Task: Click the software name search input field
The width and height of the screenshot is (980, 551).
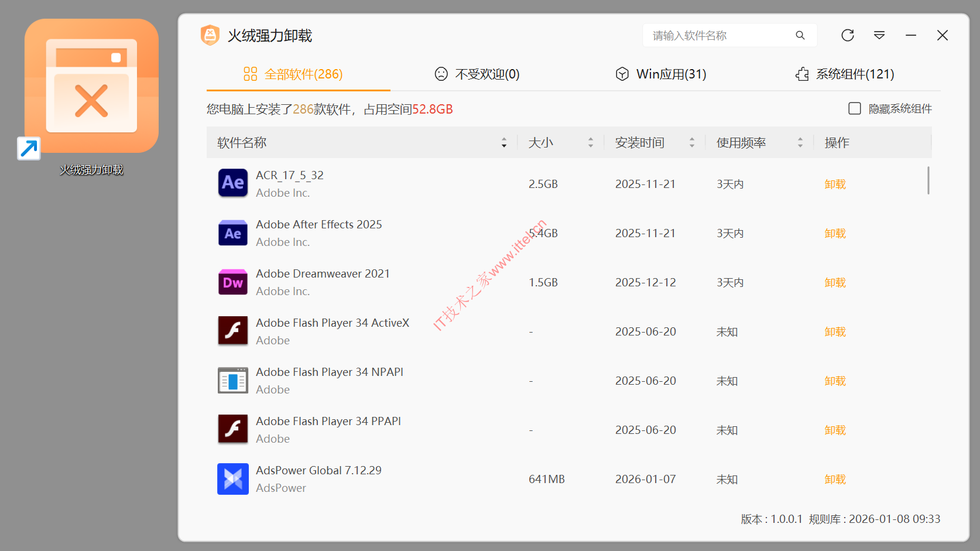Action: [720, 36]
